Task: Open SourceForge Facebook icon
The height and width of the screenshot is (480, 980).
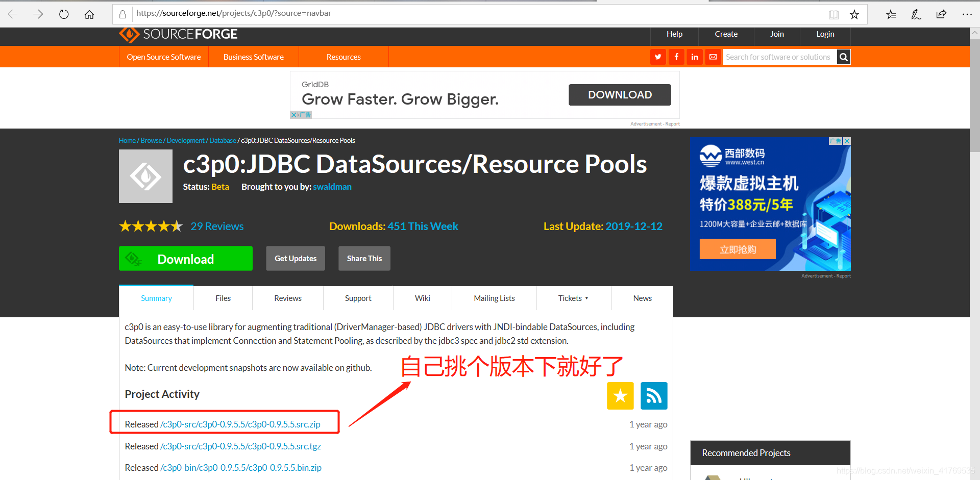Action: pyautogui.click(x=676, y=57)
